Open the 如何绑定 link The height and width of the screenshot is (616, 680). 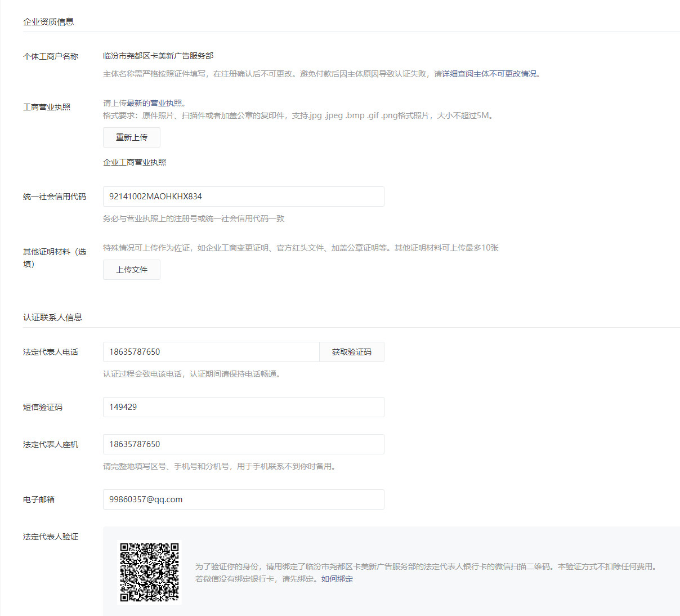pos(337,579)
